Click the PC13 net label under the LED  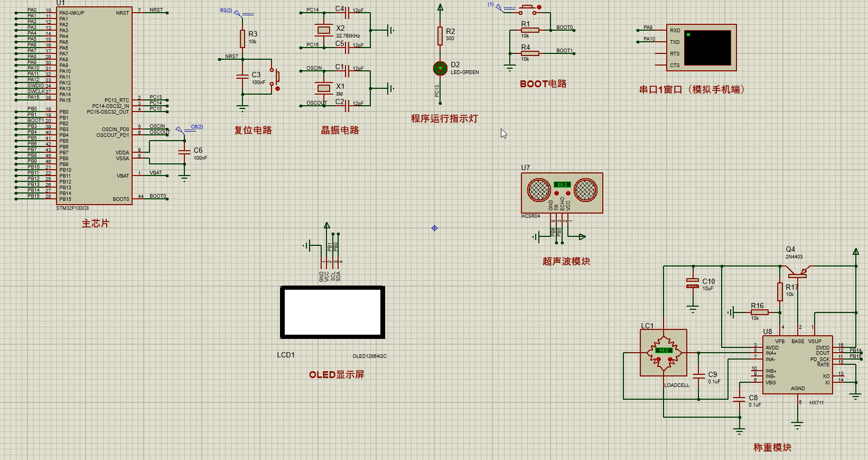437,90
